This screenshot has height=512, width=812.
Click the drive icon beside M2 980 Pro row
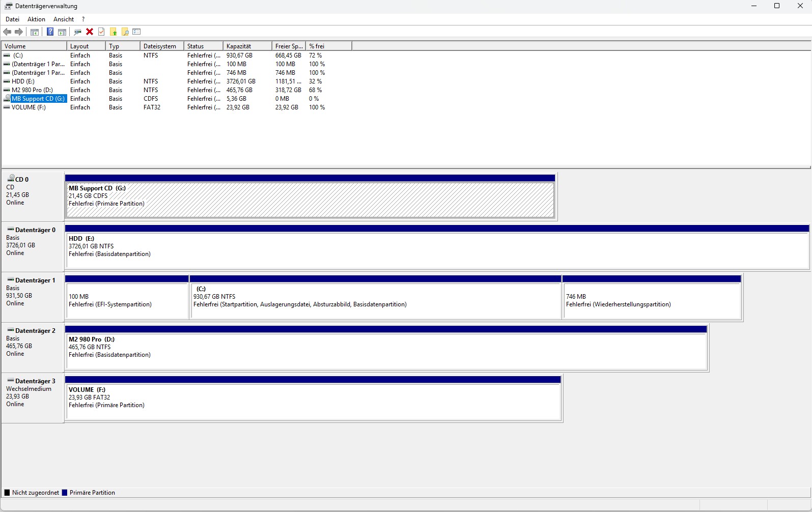(x=7, y=90)
